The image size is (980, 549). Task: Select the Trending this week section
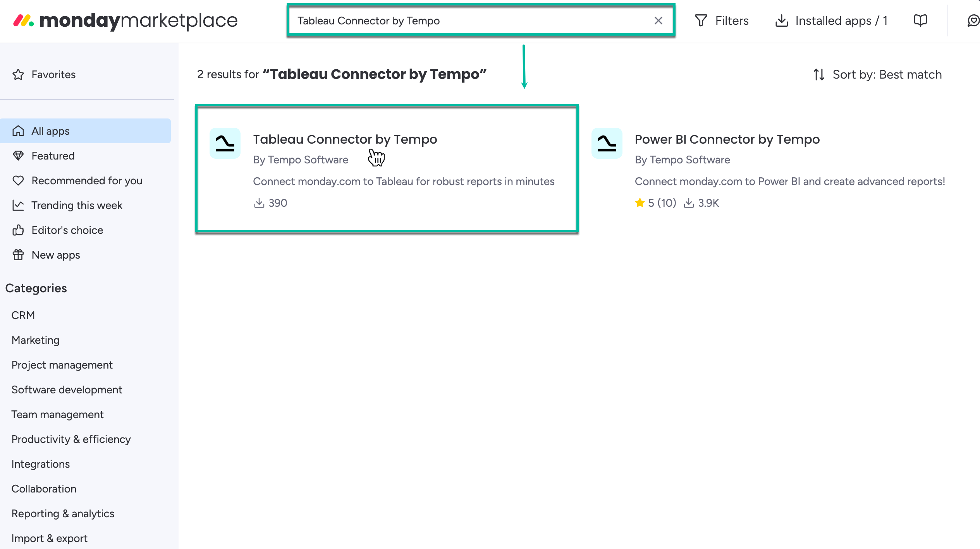(x=77, y=205)
